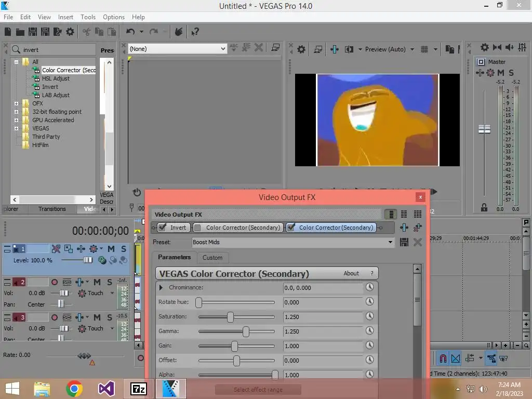The image size is (532, 399).
Task: Switch to the Transitions tab
Action: click(52, 209)
